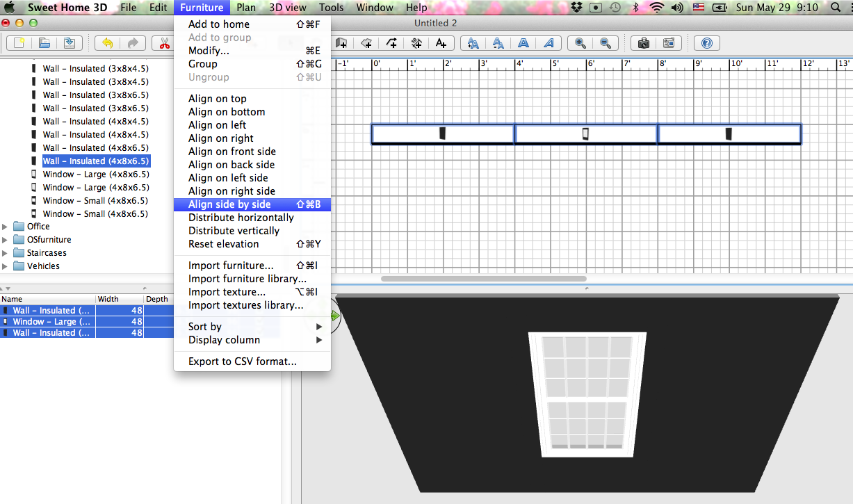853x504 pixels.
Task: Click the Zoom out magnifier icon
Action: 606,43
